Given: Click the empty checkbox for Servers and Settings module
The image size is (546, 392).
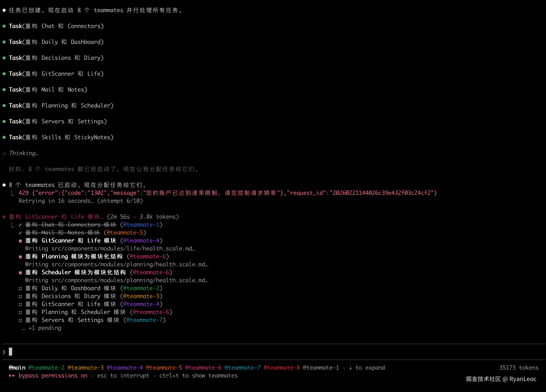Looking at the screenshot, I should click(x=20, y=320).
